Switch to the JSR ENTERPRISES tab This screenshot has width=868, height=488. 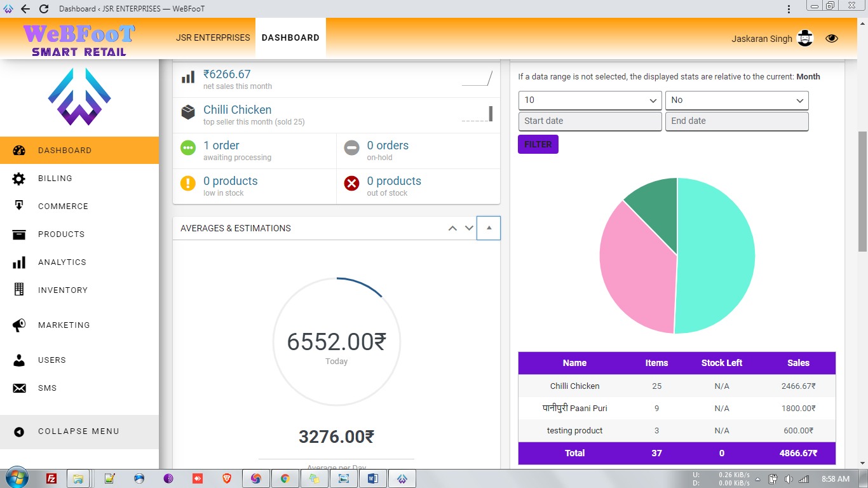213,37
